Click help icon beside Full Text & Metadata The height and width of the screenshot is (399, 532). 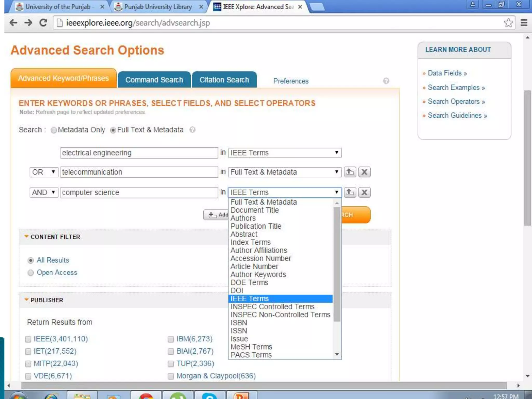[x=192, y=130]
